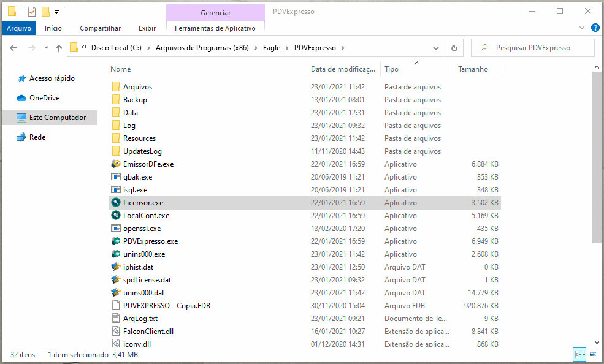The image size is (604, 364).
Task: Click the Disco Local (C:) breadcrumb
Action: click(x=117, y=48)
